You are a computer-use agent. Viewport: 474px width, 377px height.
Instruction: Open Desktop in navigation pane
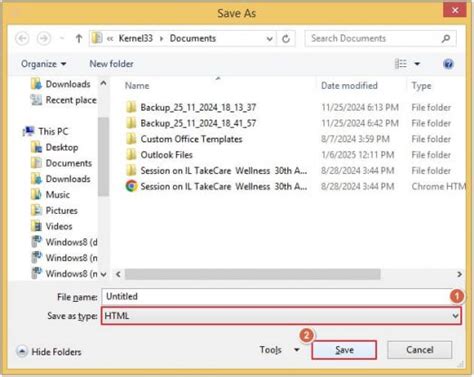[55, 147]
